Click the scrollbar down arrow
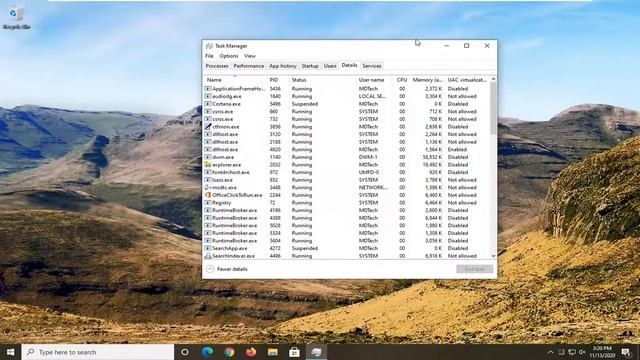The image size is (640, 360). pos(493,256)
